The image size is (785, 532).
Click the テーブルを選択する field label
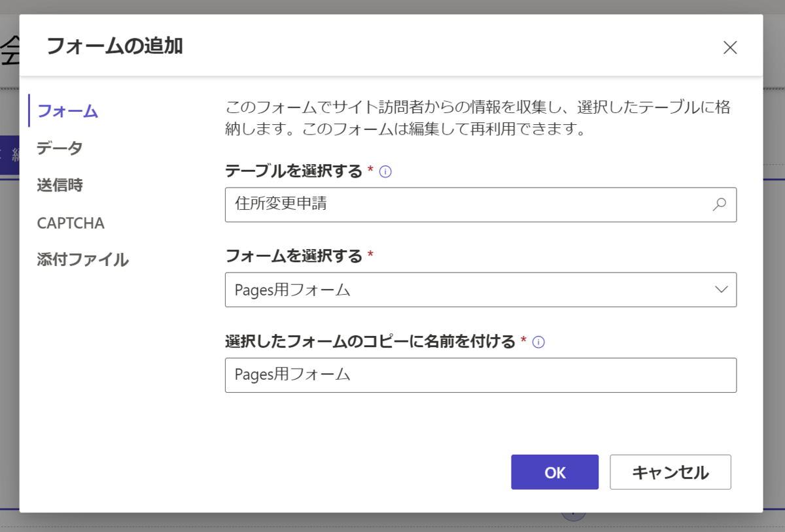pyautogui.click(x=293, y=171)
